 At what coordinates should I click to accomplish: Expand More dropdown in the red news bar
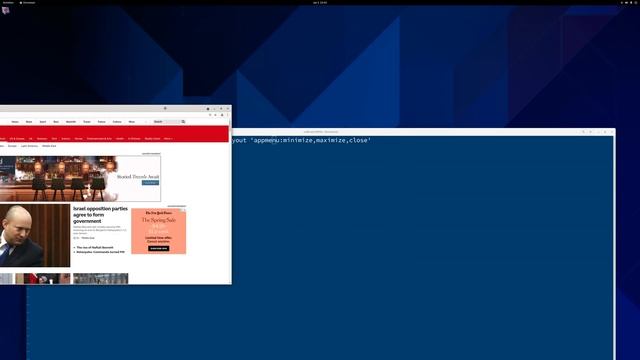click(x=168, y=139)
